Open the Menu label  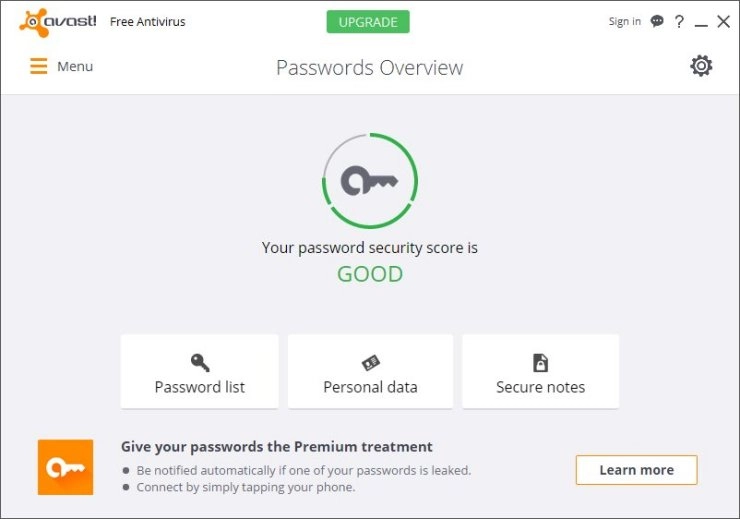coord(75,67)
